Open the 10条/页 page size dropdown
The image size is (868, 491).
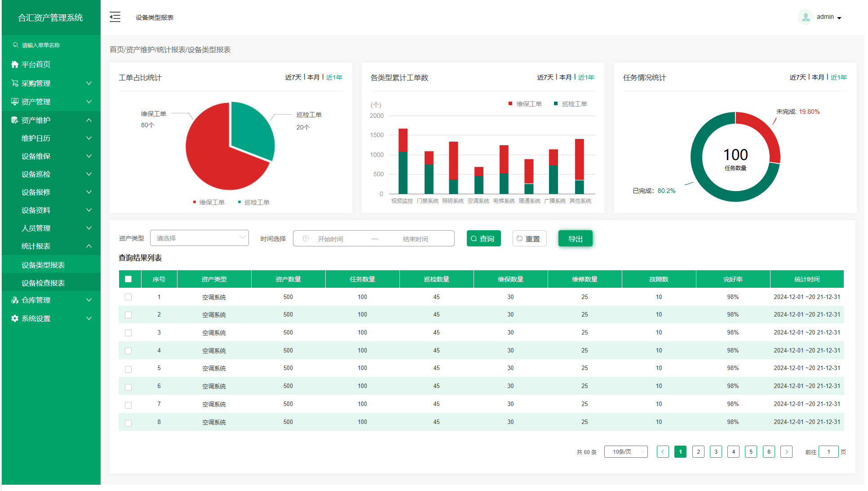pyautogui.click(x=625, y=452)
